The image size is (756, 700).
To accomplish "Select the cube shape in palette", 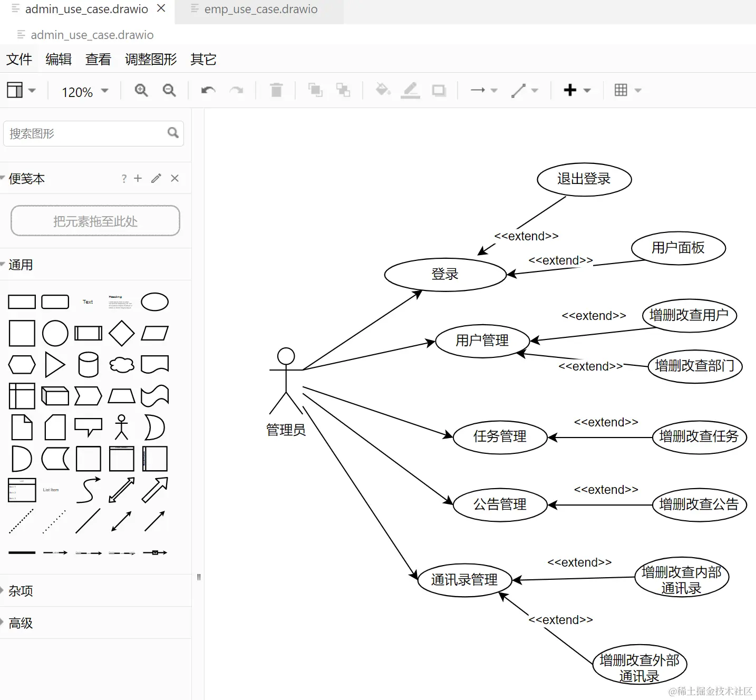I will pos(55,396).
